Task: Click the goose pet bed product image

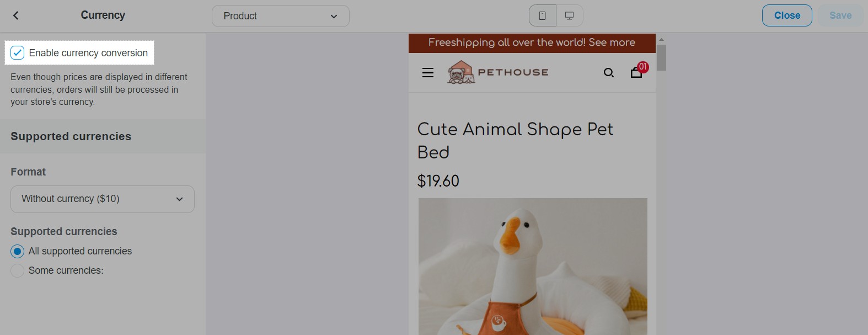Action: (533, 266)
